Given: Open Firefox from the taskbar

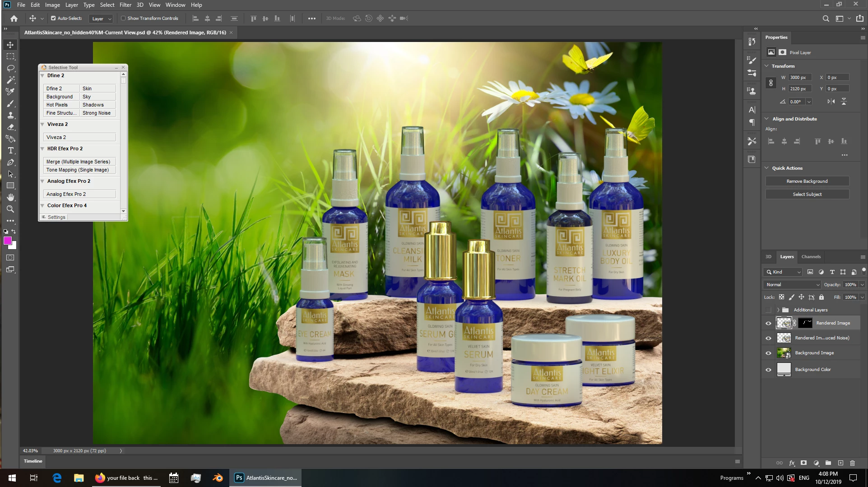Looking at the screenshot, I should pyautogui.click(x=126, y=478).
